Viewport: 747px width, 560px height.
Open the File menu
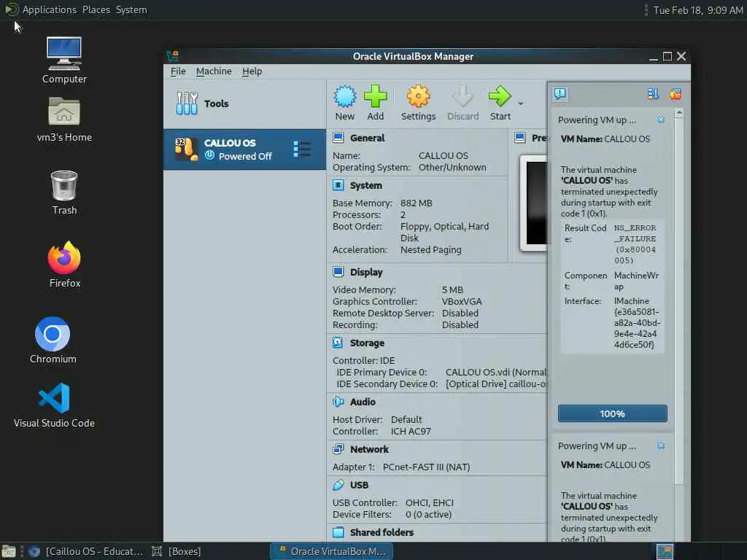click(178, 71)
